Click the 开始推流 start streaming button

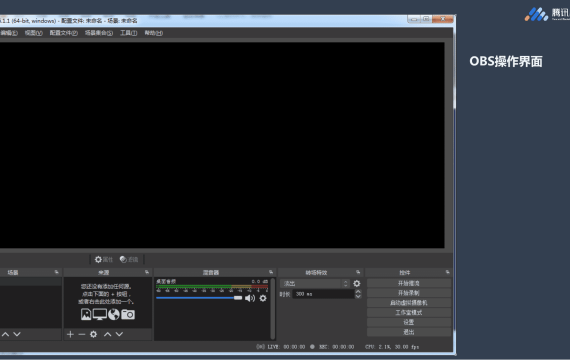(409, 283)
